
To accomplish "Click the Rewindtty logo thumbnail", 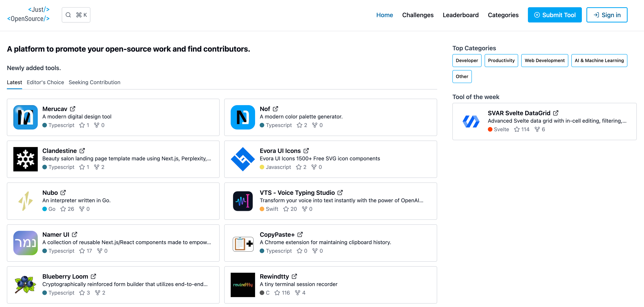I will click(243, 285).
